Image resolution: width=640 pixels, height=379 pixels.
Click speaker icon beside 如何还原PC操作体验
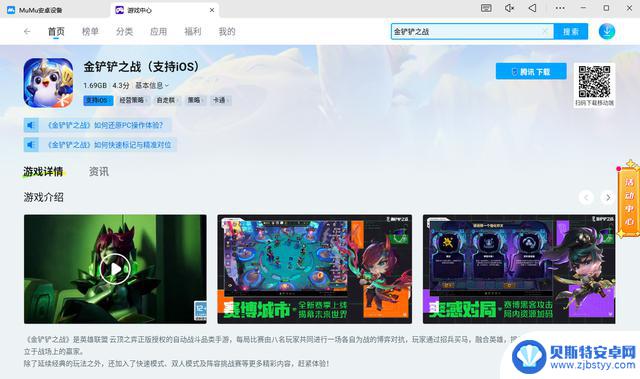coord(31,125)
